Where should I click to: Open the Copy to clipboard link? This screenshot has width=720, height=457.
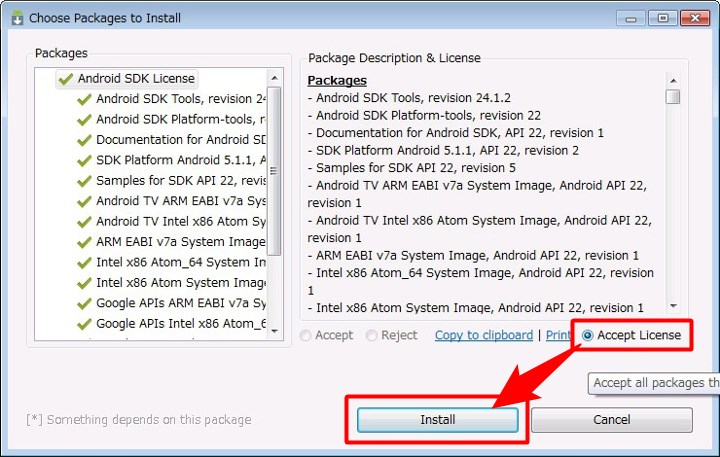(484, 335)
